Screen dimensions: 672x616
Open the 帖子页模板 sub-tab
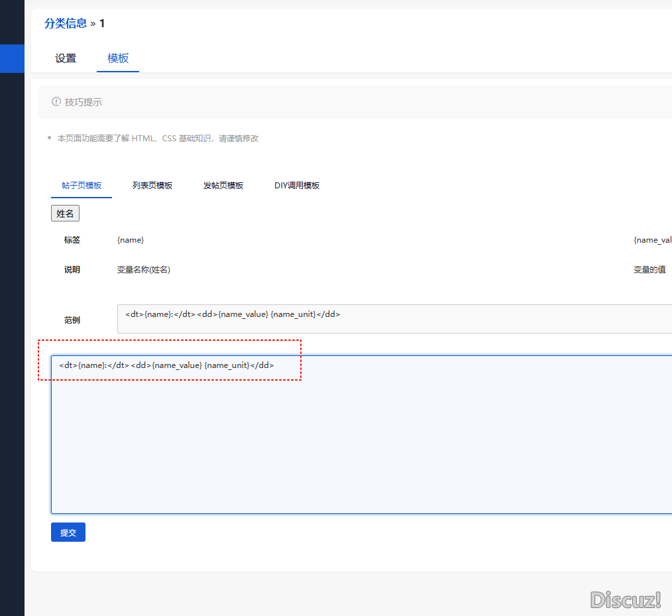(82, 186)
